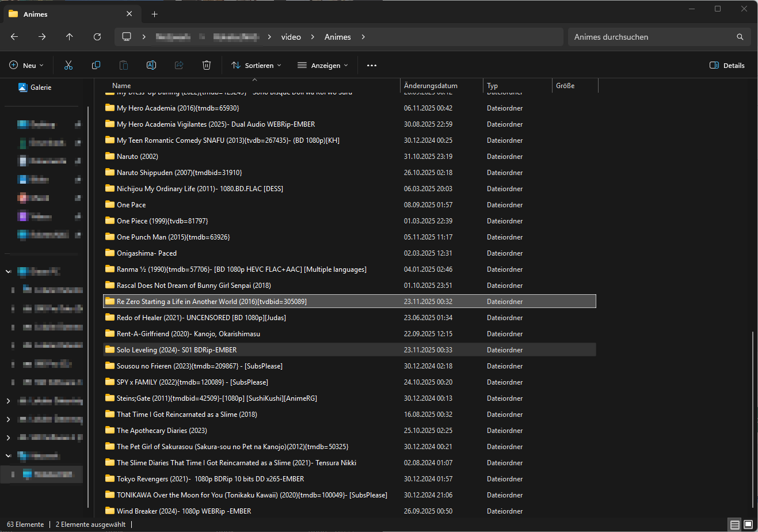Click the Delete trash can icon

207,66
